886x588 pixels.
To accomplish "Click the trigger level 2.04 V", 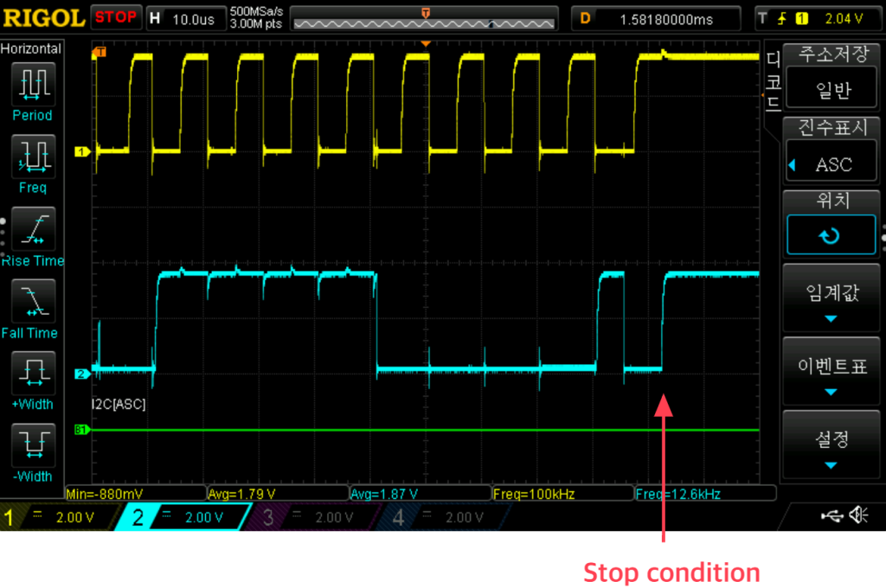I will click(843, 19).
